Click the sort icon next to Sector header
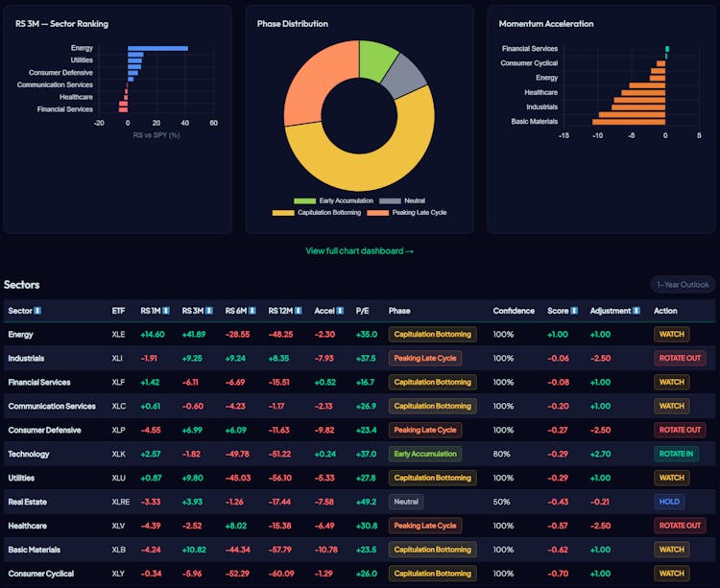Viewport: 720px width, 588px height. pyautogui.click(x=37, y=311)
